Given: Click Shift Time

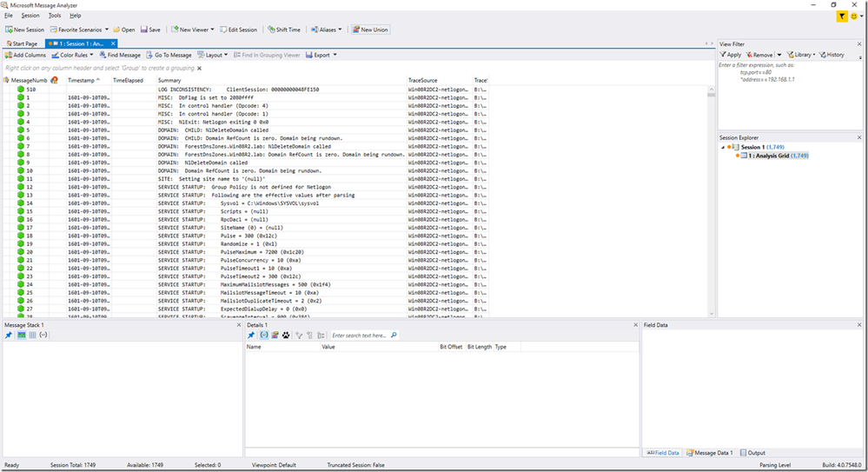Looking at the screenshot, I should [x=284, y=30].
